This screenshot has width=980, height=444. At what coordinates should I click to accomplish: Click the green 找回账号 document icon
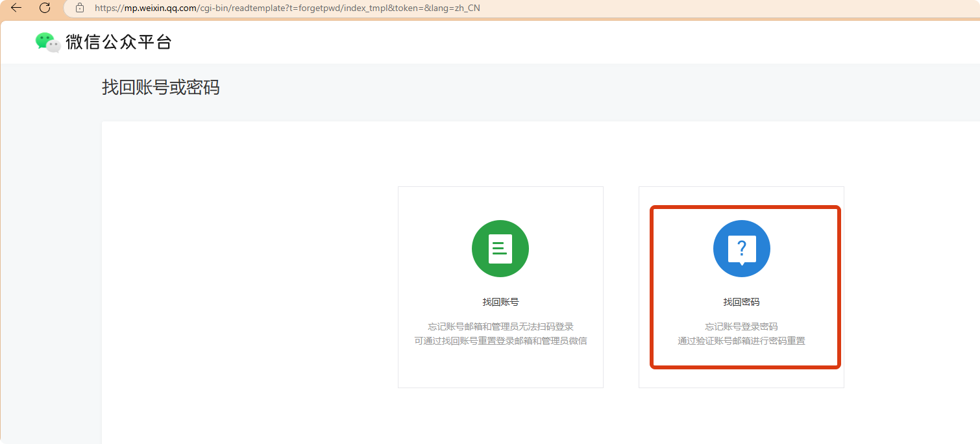(500, 249)
